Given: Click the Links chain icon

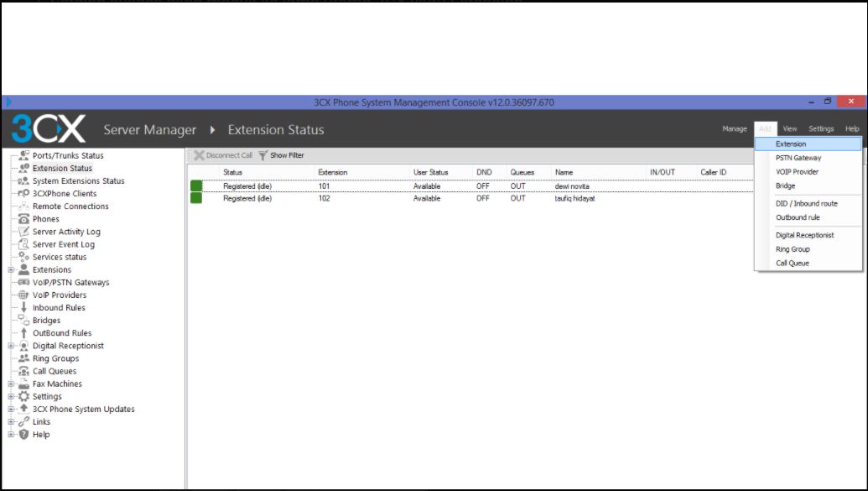Looking at the screenshot, I should [x=23, y=421].
